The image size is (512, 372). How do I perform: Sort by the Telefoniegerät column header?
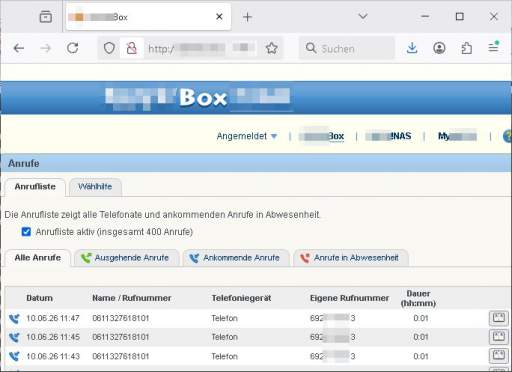tap(241, 298)
